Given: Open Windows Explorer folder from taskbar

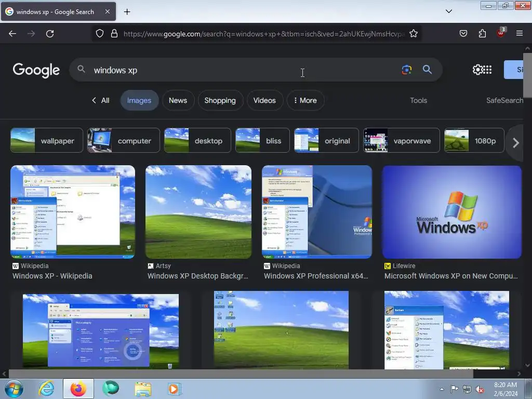Looking at the screenshot, I should [x=143, y=389].
